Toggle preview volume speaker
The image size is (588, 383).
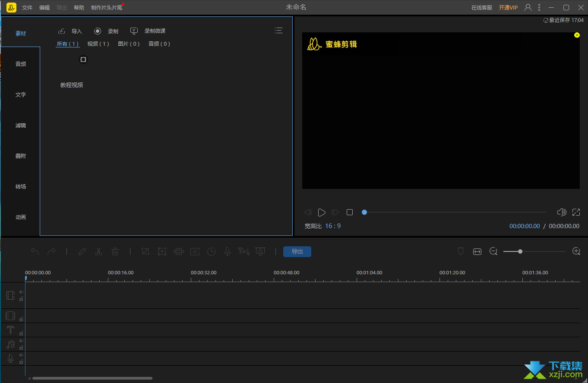pyautogui.click(x=561, y=212)
